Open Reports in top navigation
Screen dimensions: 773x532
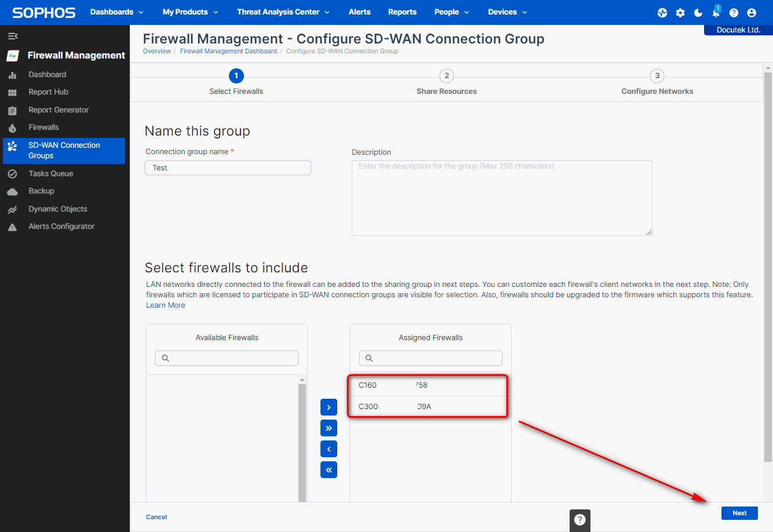click(x=402, y=12)
